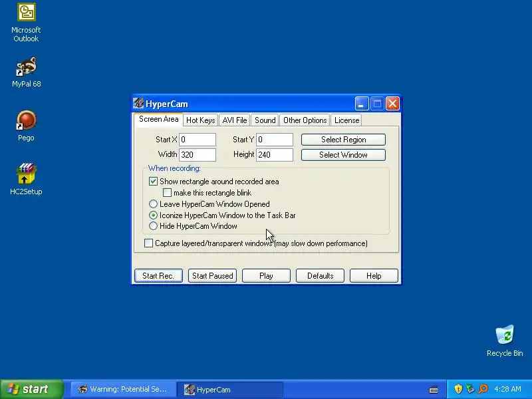The height and width of the screenshot is (399, 532).
Task: Switch to Warning: Potential Se... taskbar window
Action: (123, 389)
